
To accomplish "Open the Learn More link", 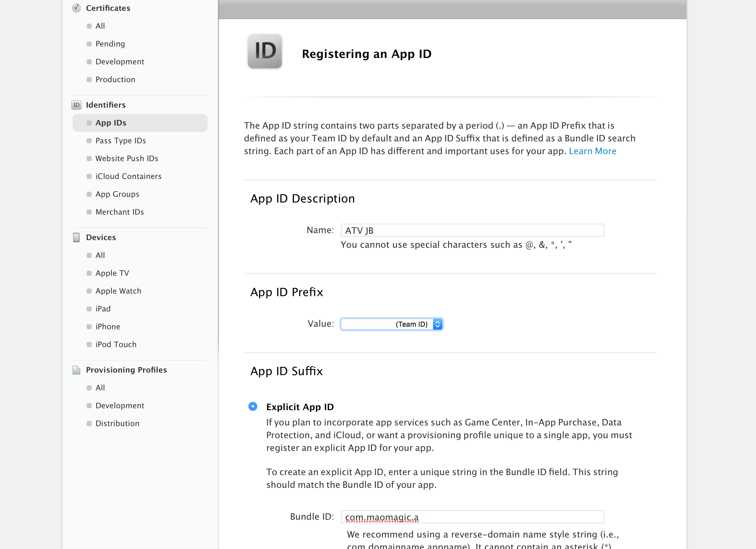I will coord(592,151).
